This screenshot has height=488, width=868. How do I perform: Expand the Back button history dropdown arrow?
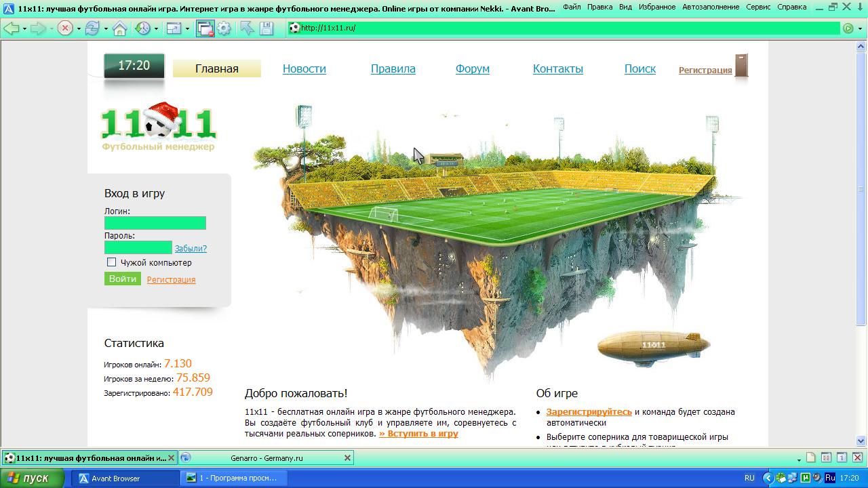pos(24,29)
